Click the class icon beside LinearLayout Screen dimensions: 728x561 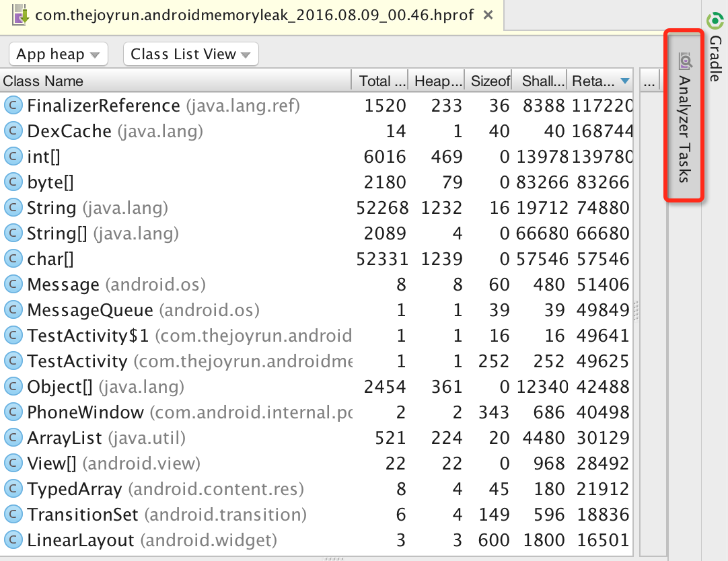point(13,539)
